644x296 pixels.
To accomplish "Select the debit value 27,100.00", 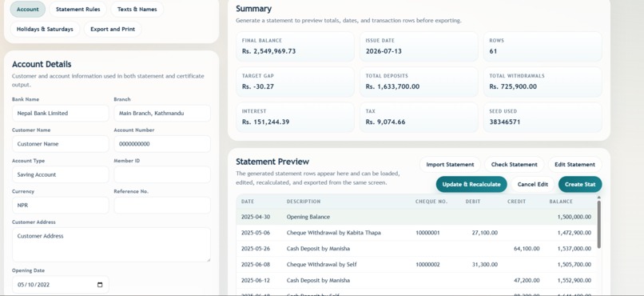I will tap(485, 233).
